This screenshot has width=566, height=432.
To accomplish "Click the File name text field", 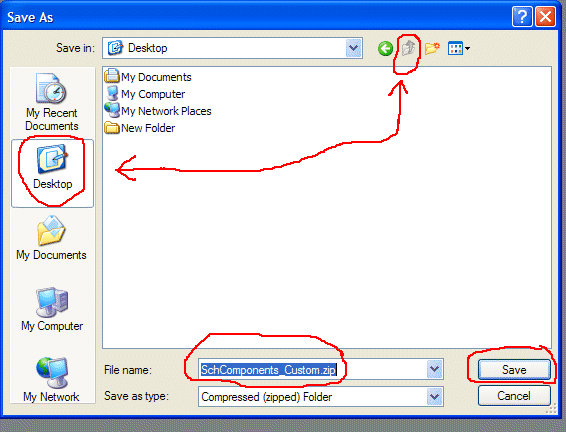I will [x=312, y=370].
